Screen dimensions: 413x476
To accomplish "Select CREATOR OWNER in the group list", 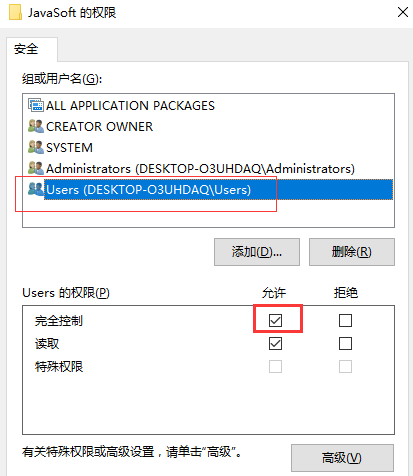I will click(x=99, y=127).
